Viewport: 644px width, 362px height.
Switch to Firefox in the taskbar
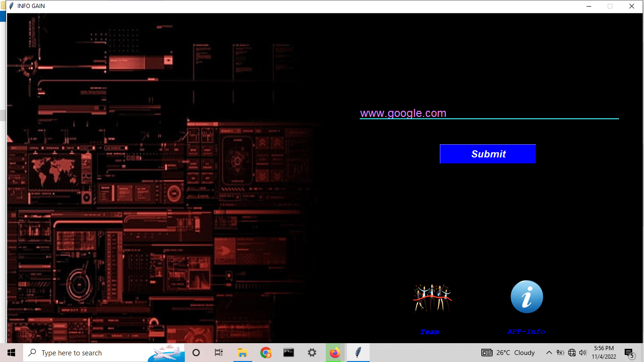(x=335, y=353)
